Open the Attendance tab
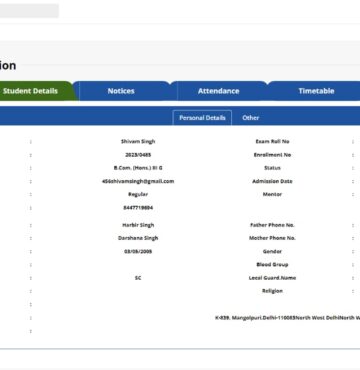 pos(218,91)
